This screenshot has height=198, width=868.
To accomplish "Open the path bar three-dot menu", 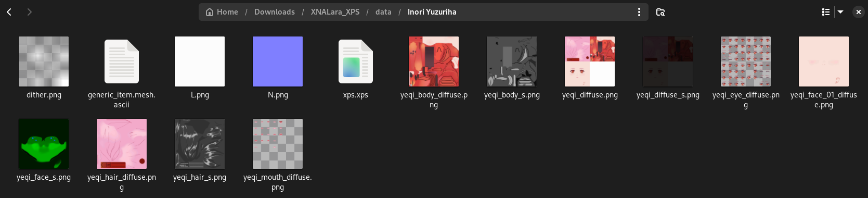I will 639,12.
